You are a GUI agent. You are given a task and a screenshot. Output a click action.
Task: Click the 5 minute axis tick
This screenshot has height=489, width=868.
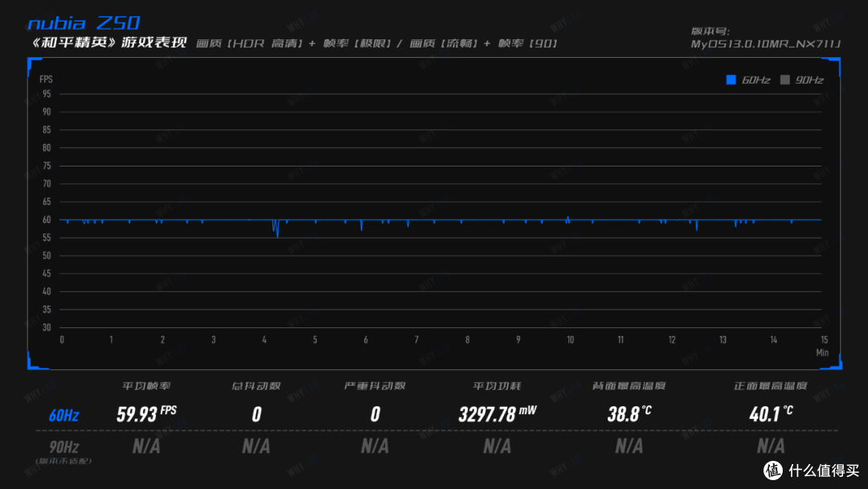[x=315, y=339]
